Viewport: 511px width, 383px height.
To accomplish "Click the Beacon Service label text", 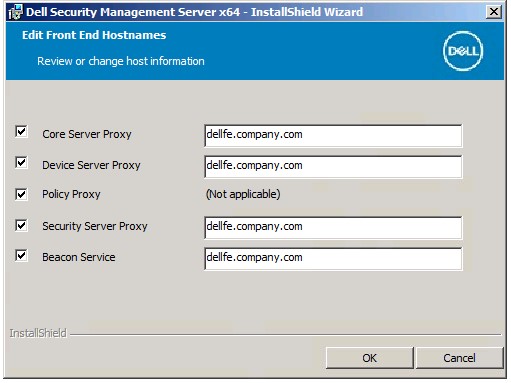I will (x=79, y=257).
